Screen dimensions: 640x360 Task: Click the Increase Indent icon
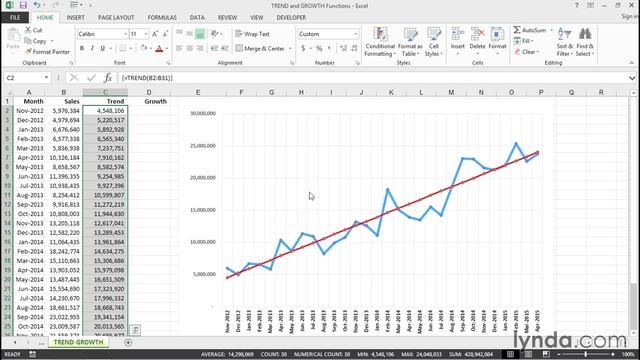[225, 48]
